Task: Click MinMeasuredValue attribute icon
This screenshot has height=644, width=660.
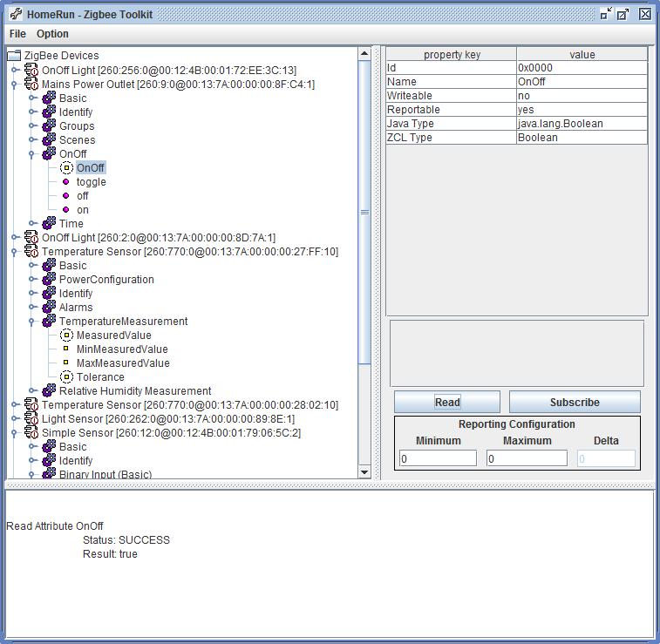Action: tap(65, 349)
